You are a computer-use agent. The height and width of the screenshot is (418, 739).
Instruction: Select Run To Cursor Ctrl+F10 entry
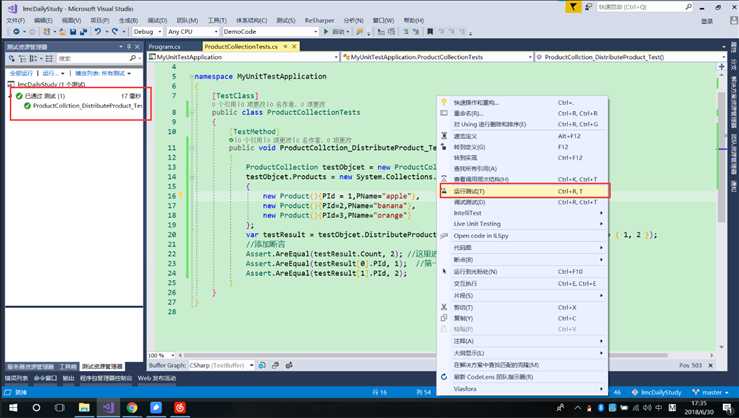click(523, 272)
